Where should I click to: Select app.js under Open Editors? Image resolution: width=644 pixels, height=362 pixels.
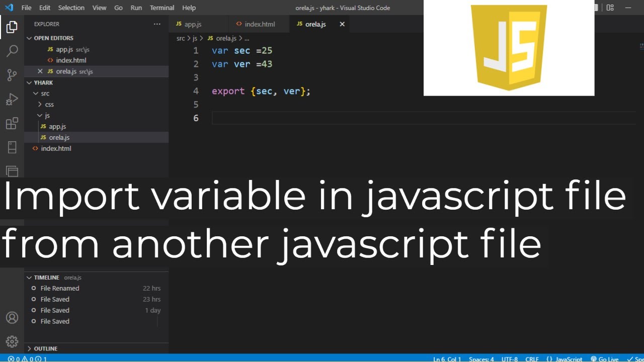point(97,49)
